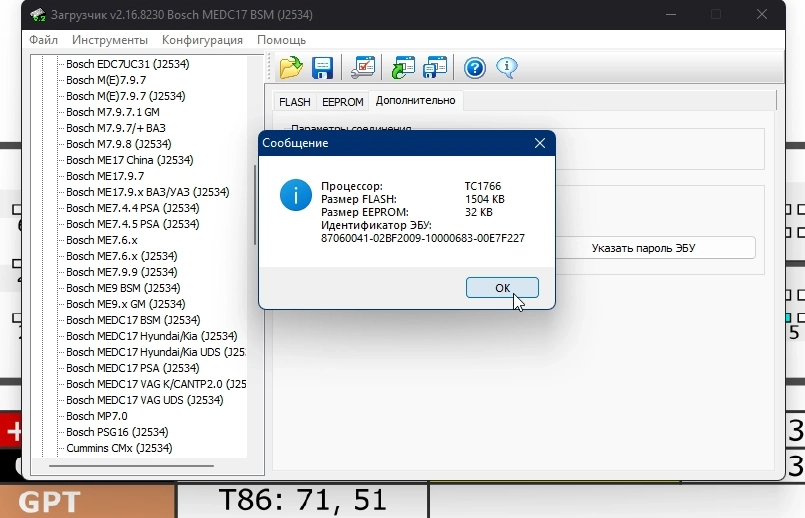Open the Помощь menu
The image size is (805, 518).
click(x=281, y=40)
